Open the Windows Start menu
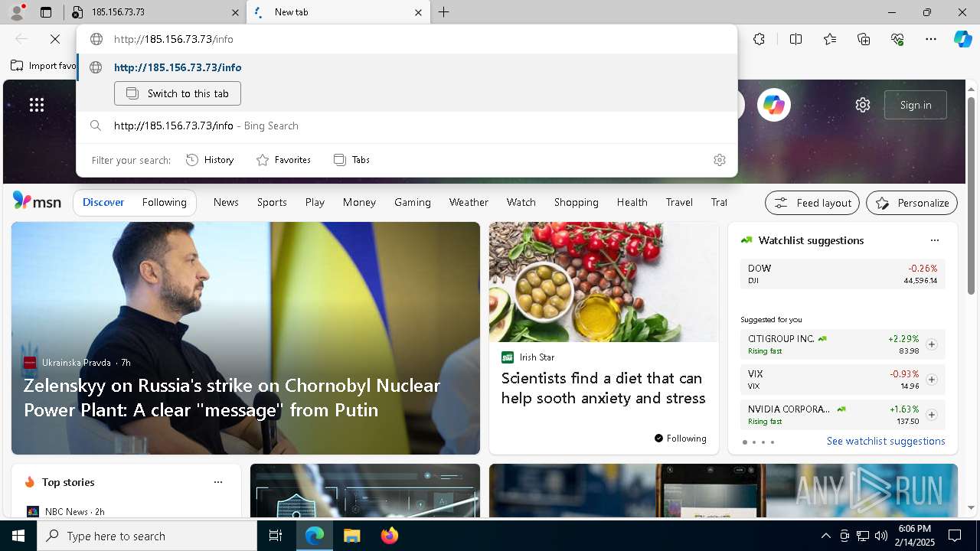980x551 pixels. coord(18,536)
